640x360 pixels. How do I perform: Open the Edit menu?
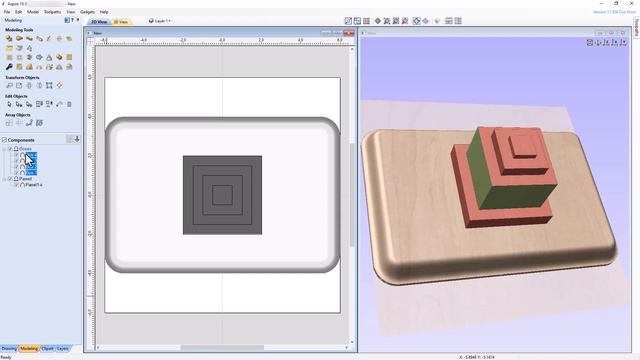pyautogui.click(x=19, y=12)
